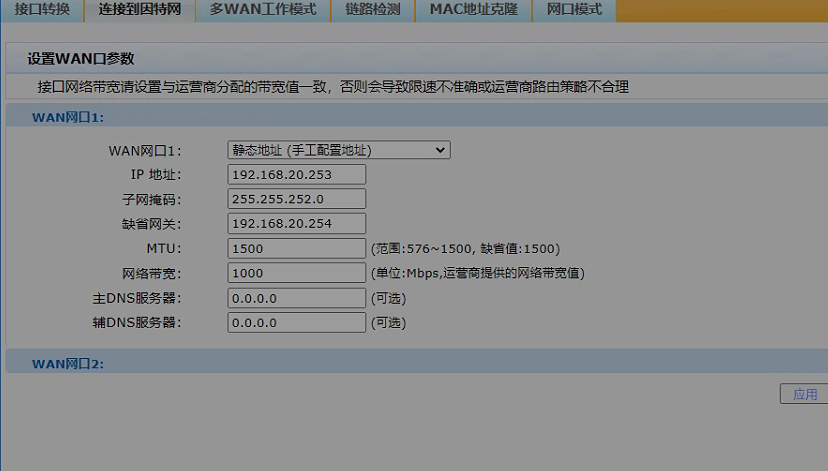Viewport: 828px width, 471px height.
Task: Click the 网络带宽 input field
Action: pos(297,273)
